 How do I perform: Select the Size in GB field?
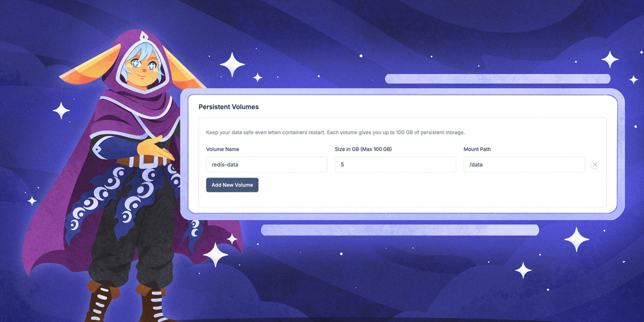395,165
